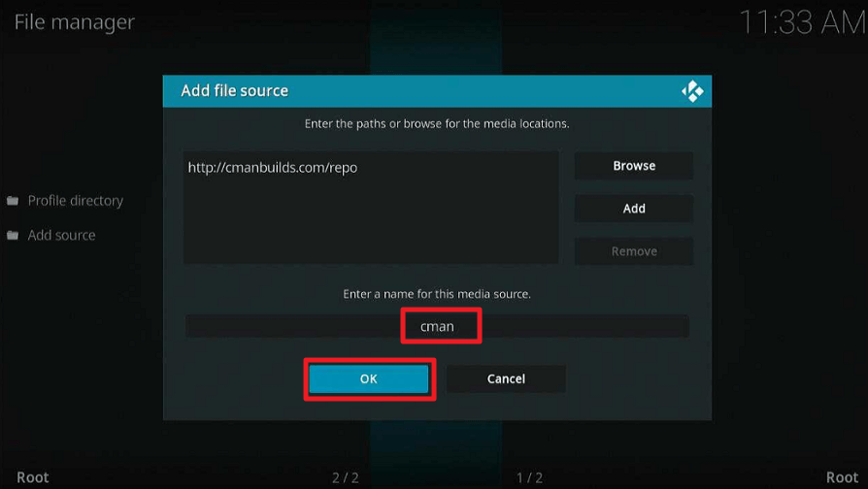Click OK to confirm the file source

tap(369, 379)
